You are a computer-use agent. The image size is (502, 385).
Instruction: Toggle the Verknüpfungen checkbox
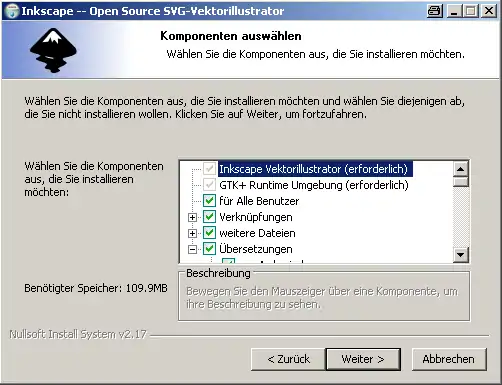point(209,217)
